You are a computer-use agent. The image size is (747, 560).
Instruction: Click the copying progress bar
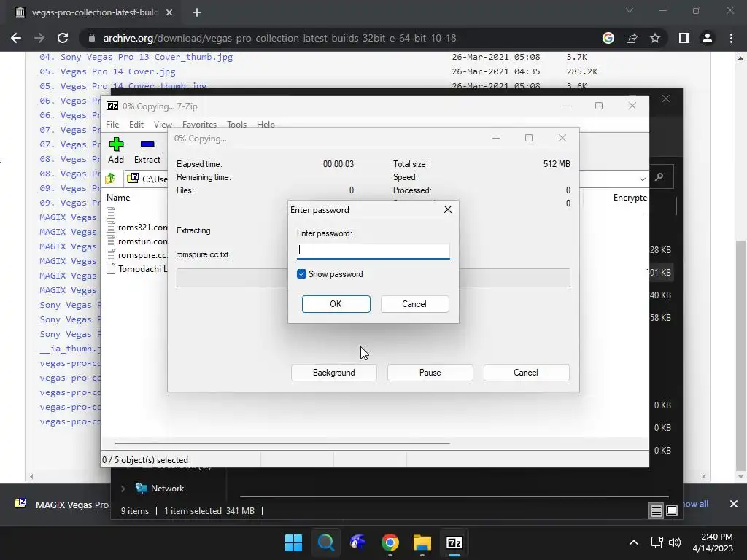tap(373, 278)
